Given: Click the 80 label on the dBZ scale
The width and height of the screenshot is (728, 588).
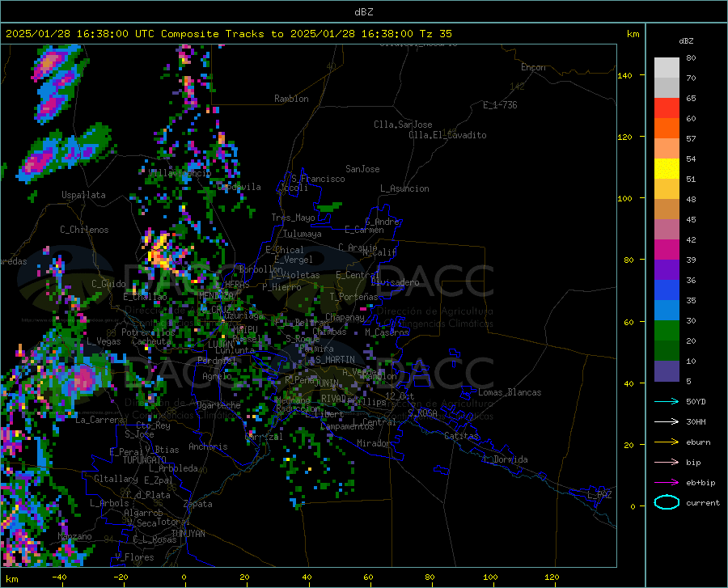Looking at the screenshot, I should pyautogui.click(x=691, y=58).
